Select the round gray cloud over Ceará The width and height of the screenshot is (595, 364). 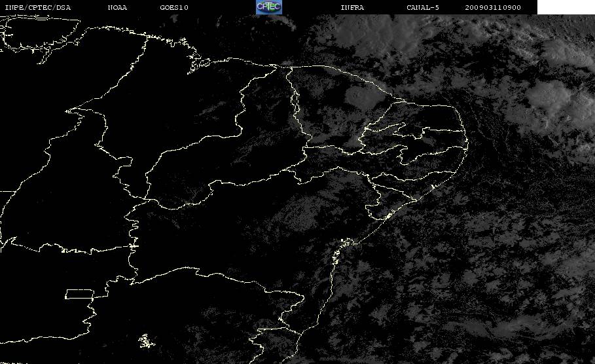tap(361, 97)
